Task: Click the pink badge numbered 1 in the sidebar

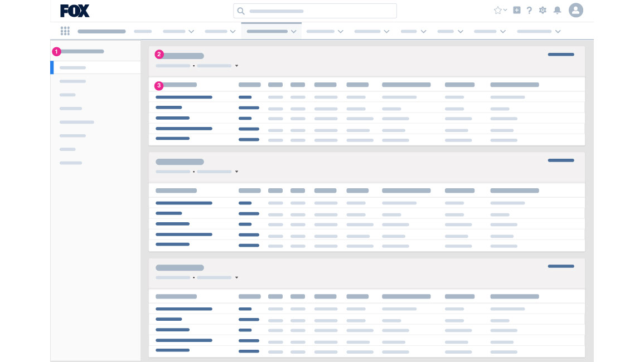Action: (56, 52)
